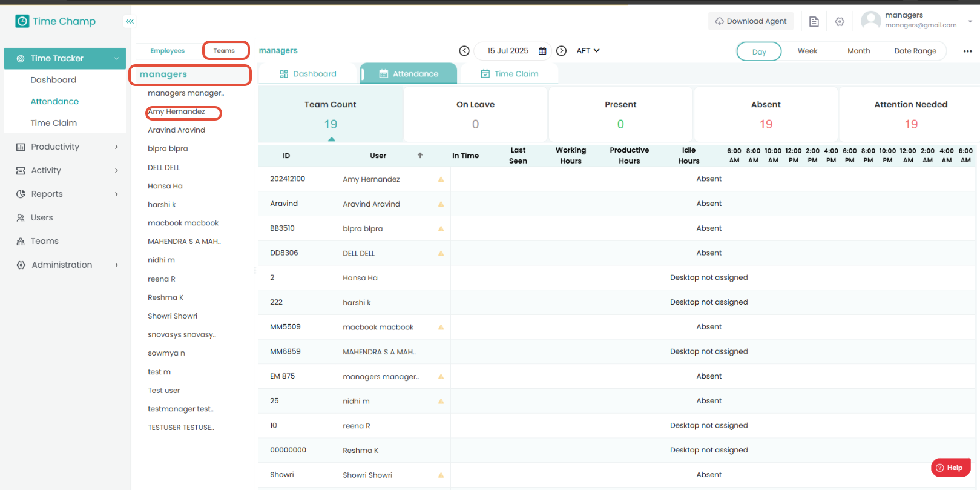Select Aravind Aravind in team list
Viewport: 980px width, 490px height.
176,130
